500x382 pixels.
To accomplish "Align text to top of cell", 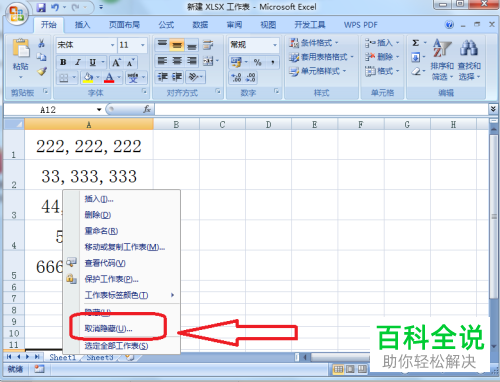I will pos(162,45).
